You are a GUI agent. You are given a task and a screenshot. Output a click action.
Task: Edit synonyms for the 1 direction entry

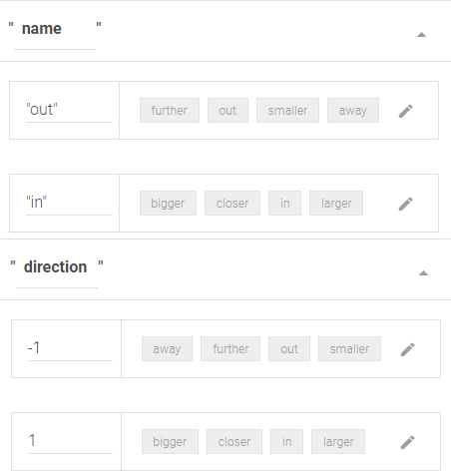(x=408, y=442)
